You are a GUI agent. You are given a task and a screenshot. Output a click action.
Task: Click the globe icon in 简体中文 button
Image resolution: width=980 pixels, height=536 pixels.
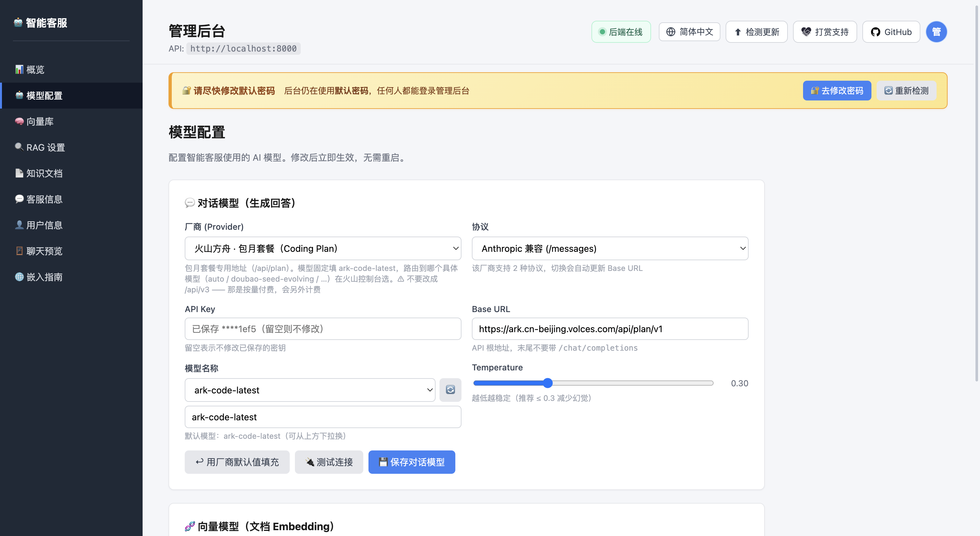(x=671, y=32)
